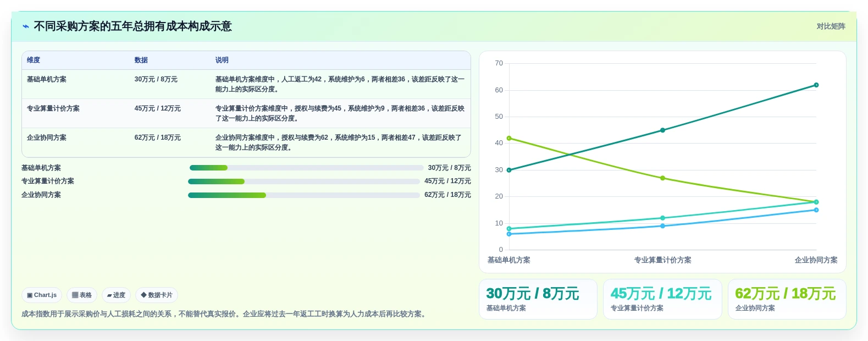Viewport: 868px width, 341px height.
Task: Click the 70 label on chart y-axis
Action: 499,63
